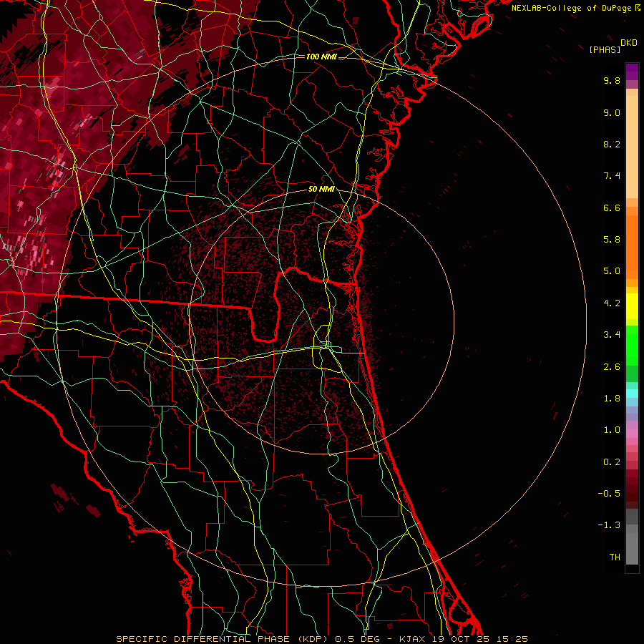The width and height of the screenshot is (644, 644).
Task: Click the 9.8 scale value
Action: (x=612, y=80)
